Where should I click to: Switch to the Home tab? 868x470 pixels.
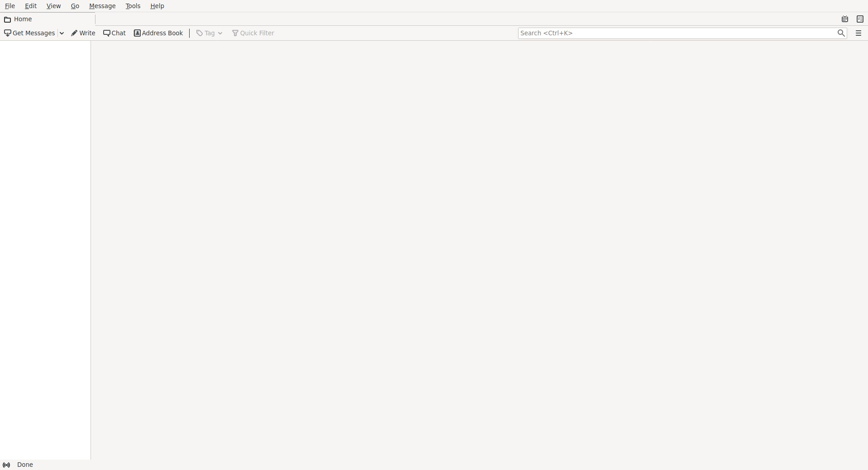pyautogui.click(x=48, y=19)
